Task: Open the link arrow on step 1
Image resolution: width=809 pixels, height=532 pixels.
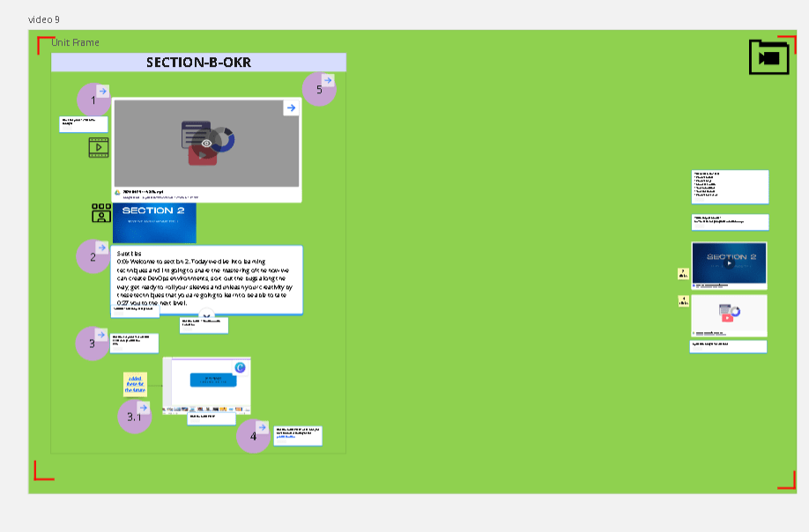Action: tap(103, 92)
